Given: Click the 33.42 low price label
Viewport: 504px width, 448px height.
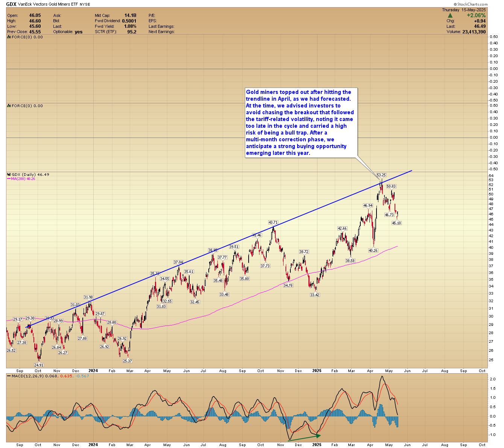Looking at the screenshot, I should 315,295.
